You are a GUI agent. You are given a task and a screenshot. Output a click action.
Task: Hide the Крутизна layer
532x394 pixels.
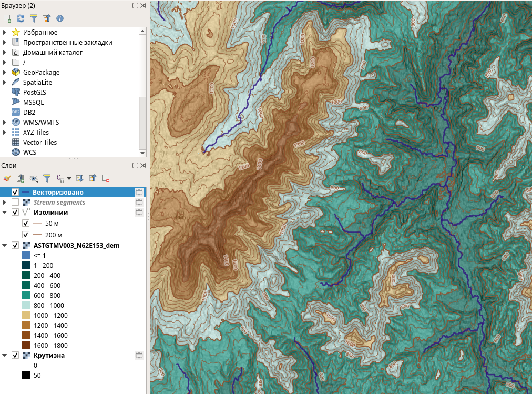[15, 356]
